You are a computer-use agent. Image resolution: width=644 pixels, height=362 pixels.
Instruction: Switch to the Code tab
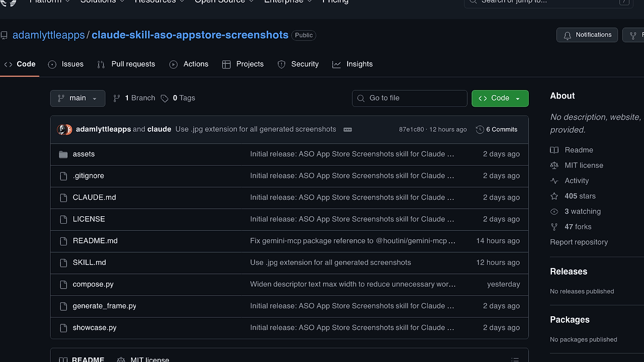coord(20,64)
